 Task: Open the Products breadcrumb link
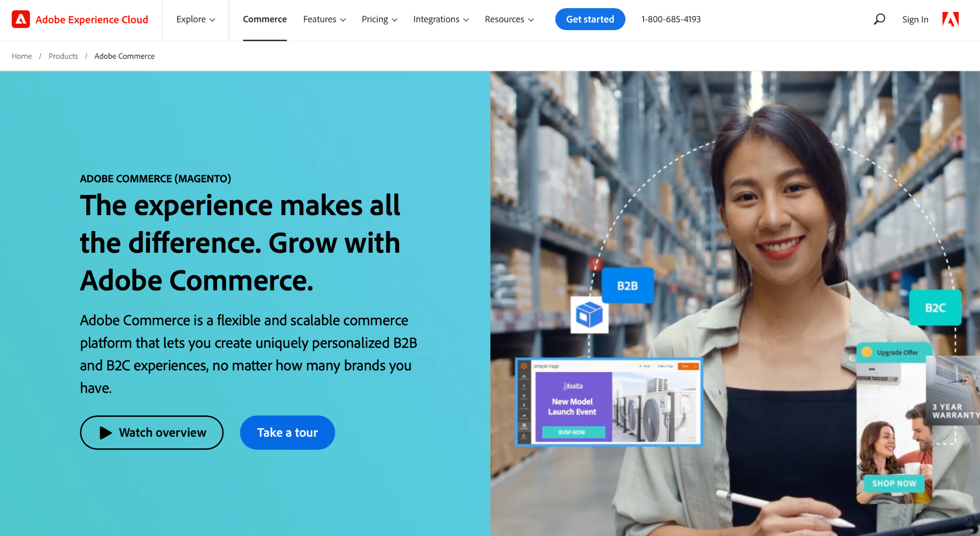pyautogui.click(x=63, y=56)
